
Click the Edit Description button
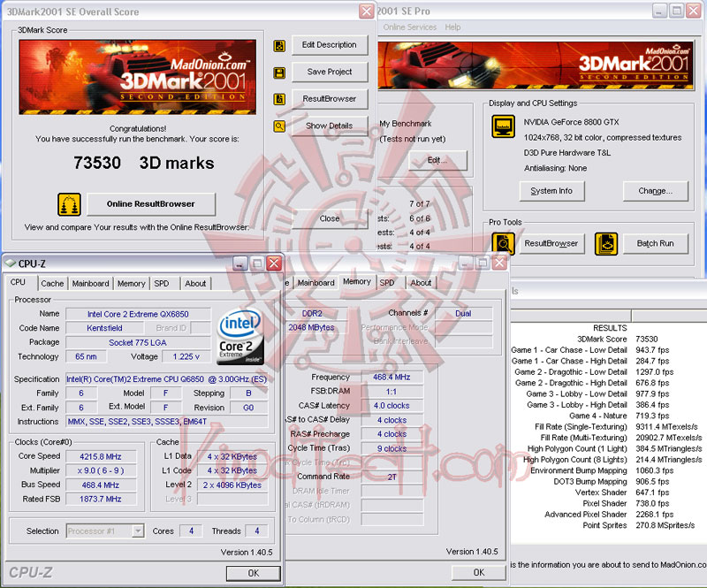[x=330, y=45]
